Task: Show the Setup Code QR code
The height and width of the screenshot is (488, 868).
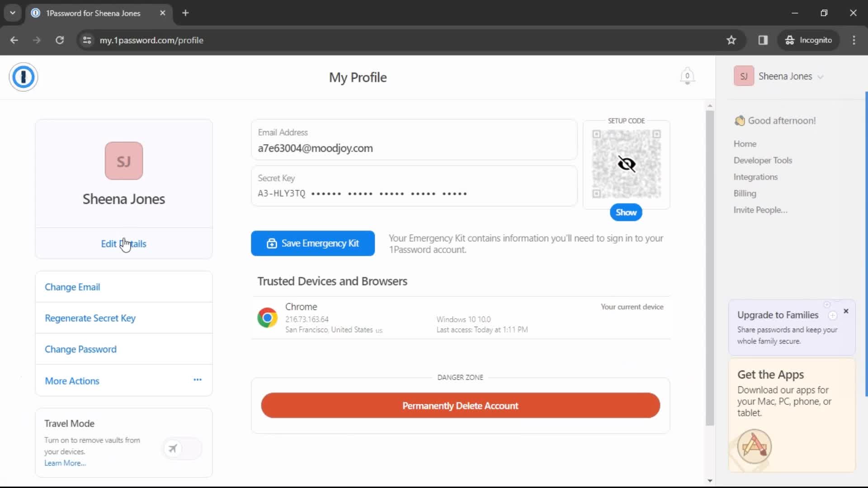Action: click(626, 212)
